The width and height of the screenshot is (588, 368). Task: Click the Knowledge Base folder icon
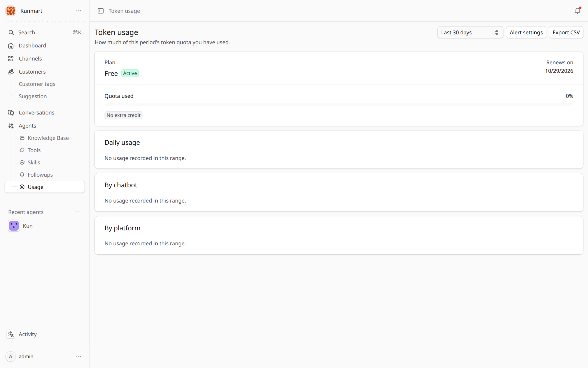[x=22, y=138]
